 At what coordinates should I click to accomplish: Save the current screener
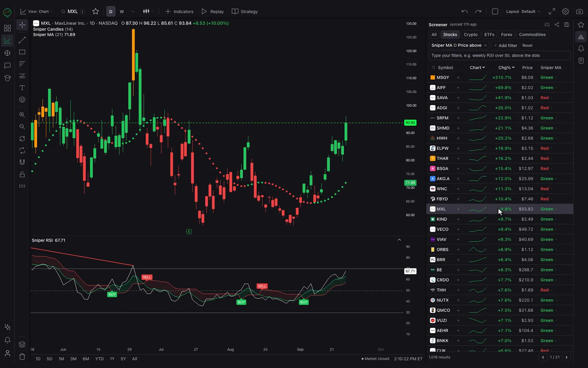(x=567, y=25)
